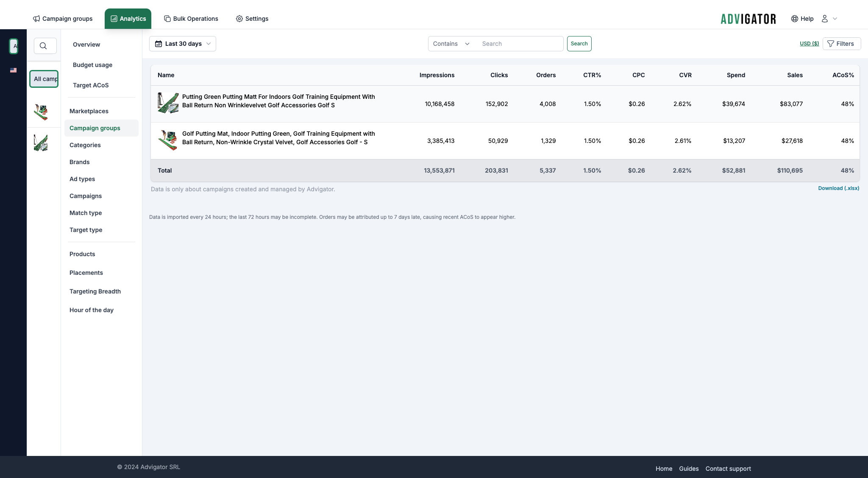Select the All campaigns sidebar button

[x=44, y=79]
